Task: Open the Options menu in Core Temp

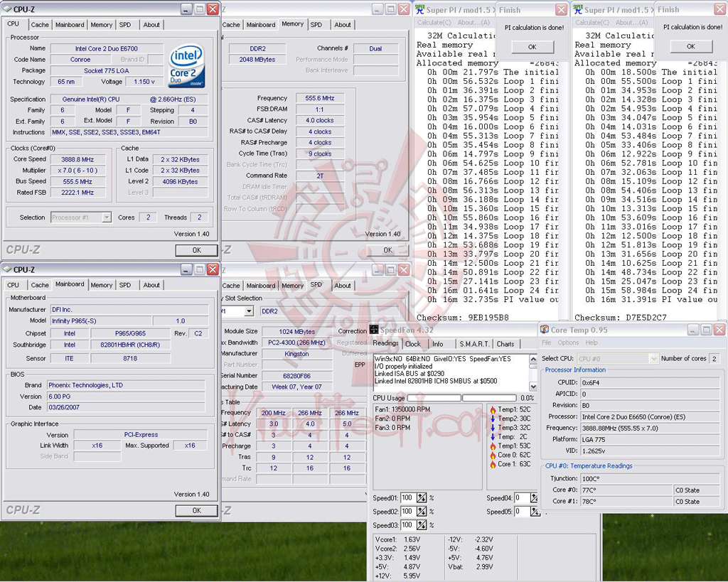Action: [568, 343]
